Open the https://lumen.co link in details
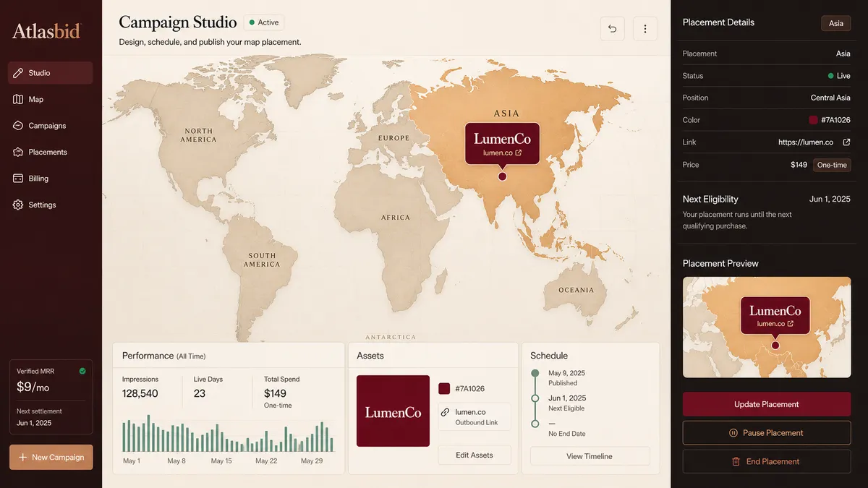 [x=806, y=142]
